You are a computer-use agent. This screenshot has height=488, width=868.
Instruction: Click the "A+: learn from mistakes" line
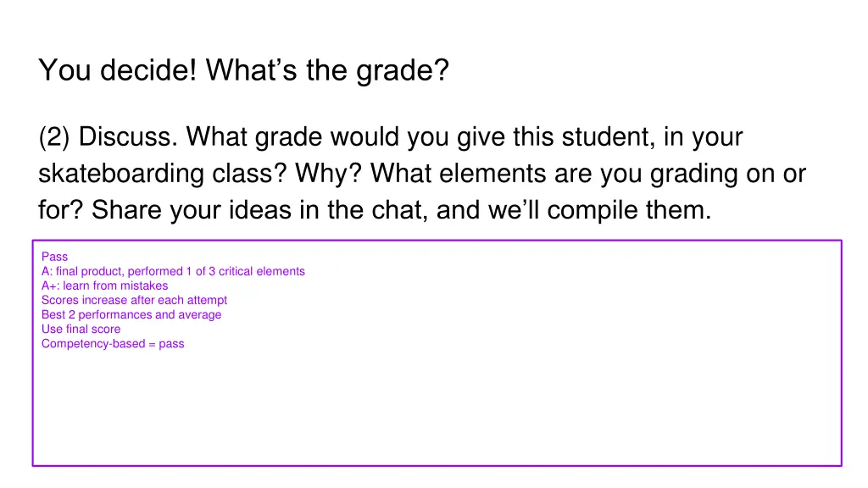coord(104,286)
